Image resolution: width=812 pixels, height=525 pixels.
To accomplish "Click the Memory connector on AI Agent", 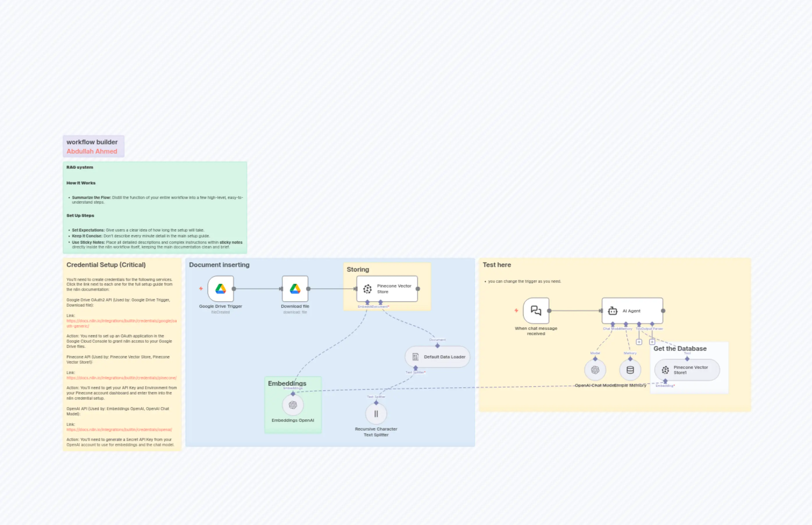I will pos(626,324).
